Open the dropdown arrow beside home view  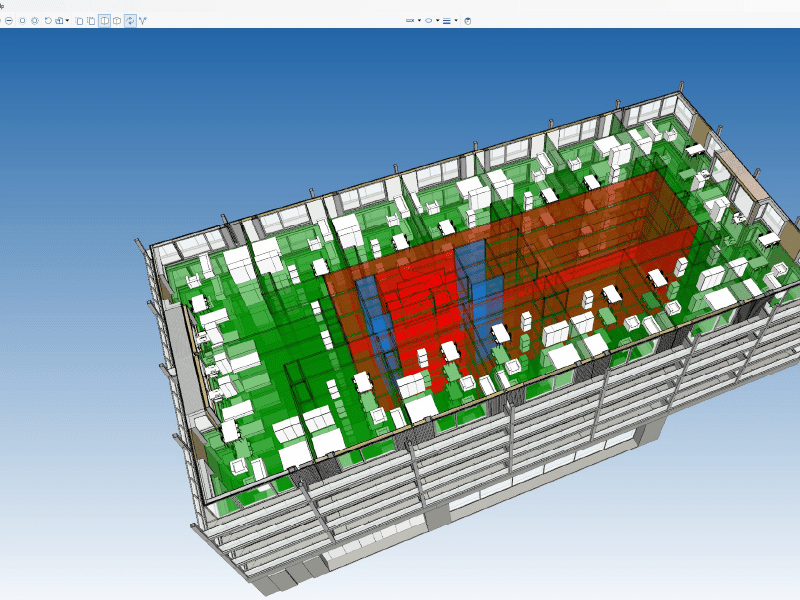[x=67, y=20]
